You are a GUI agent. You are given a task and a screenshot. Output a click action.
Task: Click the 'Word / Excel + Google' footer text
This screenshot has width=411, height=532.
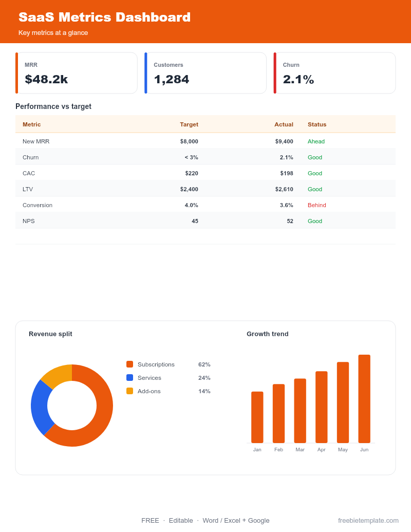[236, 521]
